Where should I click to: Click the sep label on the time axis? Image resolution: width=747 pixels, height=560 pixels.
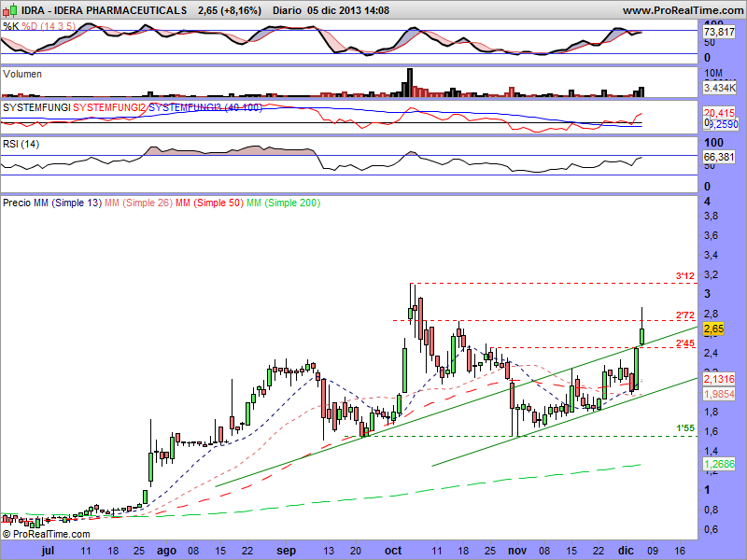pos(286,551)
